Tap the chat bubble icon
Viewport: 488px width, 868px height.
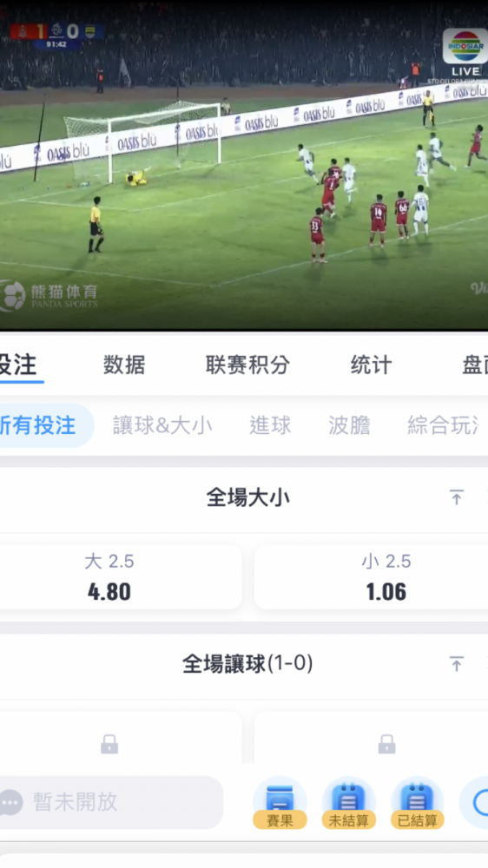point(10,802)
